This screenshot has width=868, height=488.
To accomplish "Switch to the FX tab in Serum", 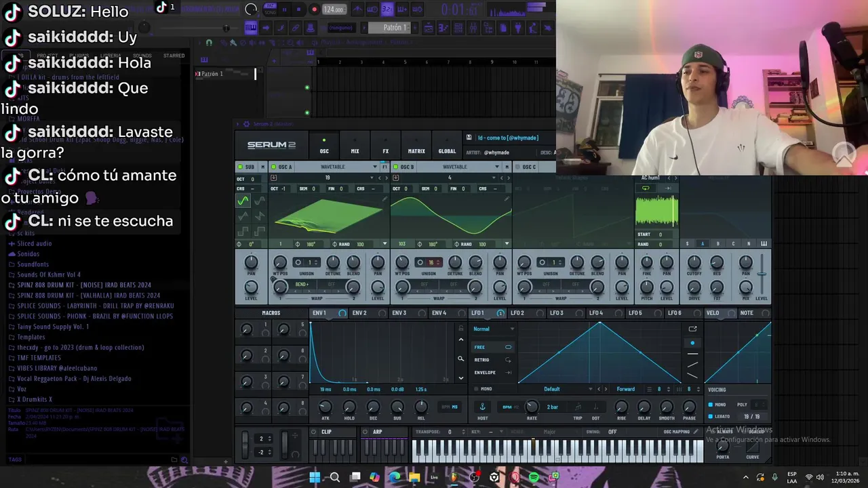I will pos(385,146).
